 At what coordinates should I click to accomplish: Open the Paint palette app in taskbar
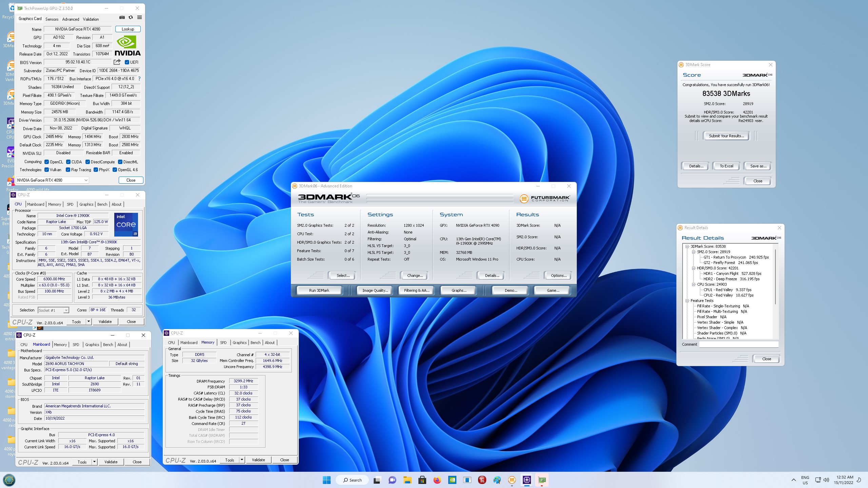(497, 480)
